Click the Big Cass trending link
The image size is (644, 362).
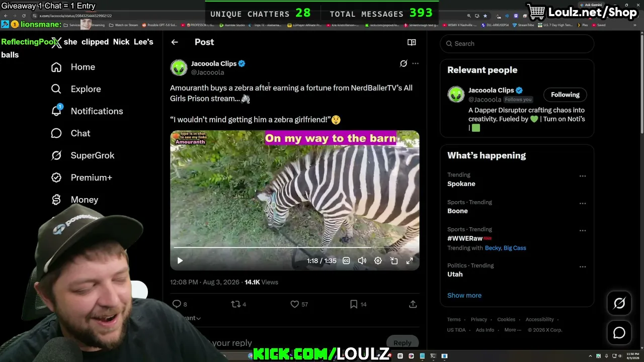[515, 248]
